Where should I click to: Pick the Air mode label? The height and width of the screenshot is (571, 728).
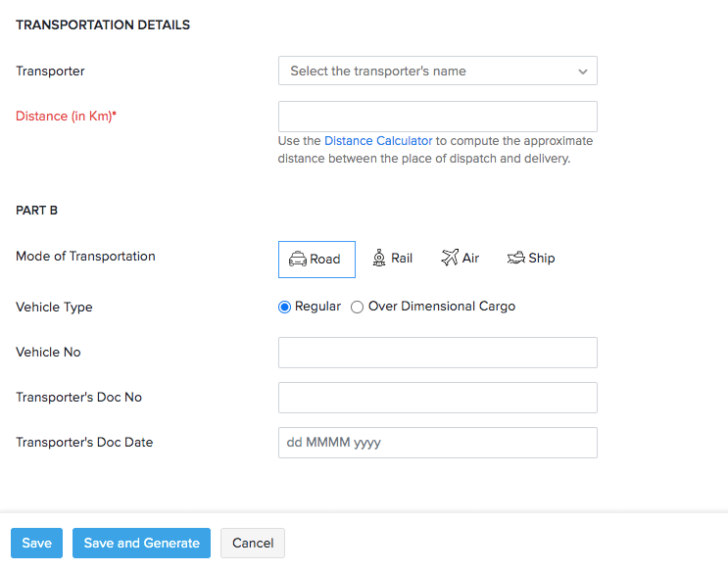[x=471, y=259]
